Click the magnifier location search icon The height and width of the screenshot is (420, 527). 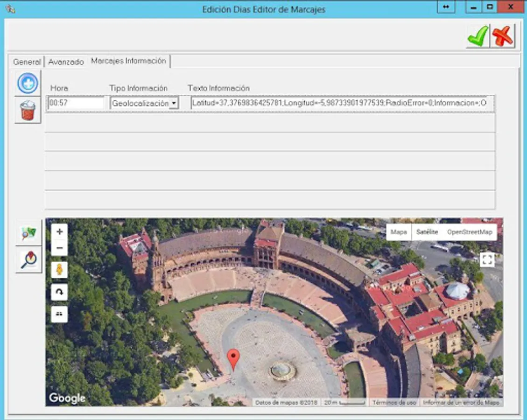[x=28, y=260]
